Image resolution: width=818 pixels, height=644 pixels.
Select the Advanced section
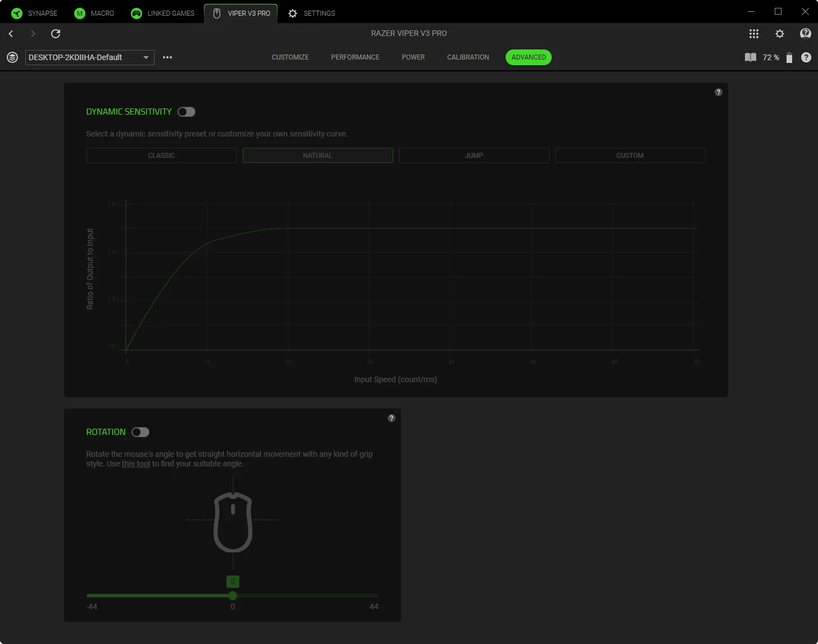point(529,57)
